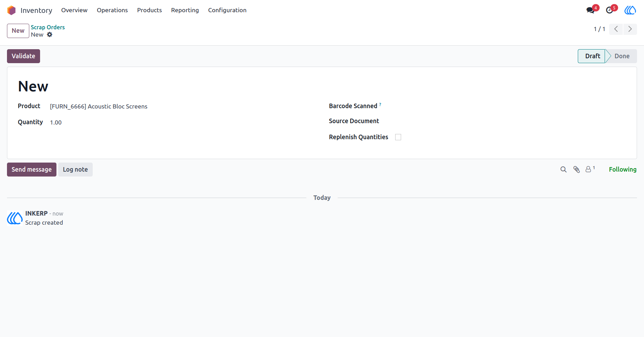Click the INKERP author name
The height and width of the screenshot is (337, 644).
pos(36,214)
